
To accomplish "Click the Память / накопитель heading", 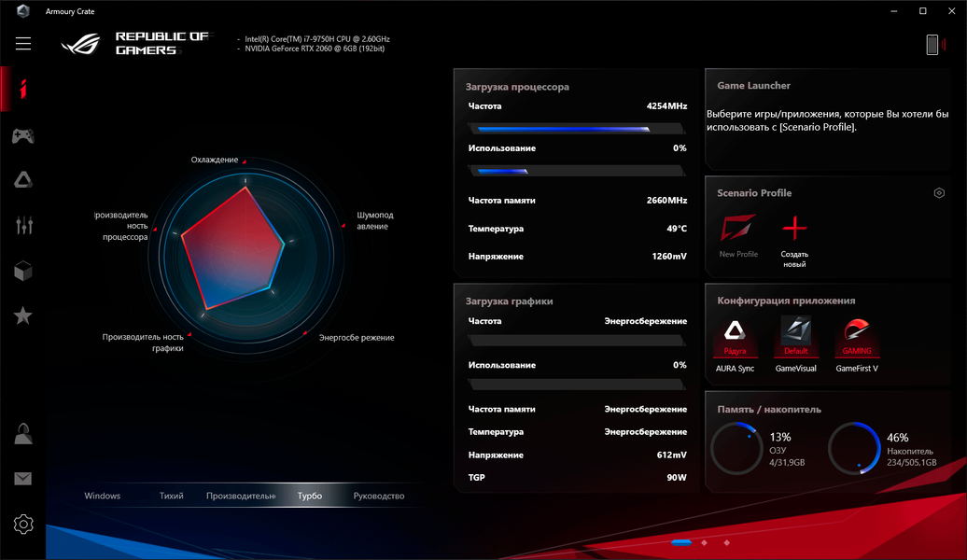I will [769, 410].
